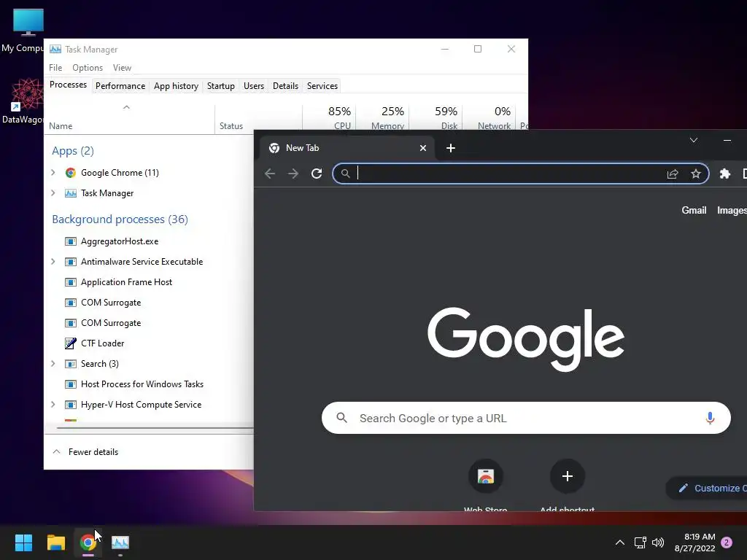Close the New Tab tab
The height and width of the screenshot is (560, 747).
pyautogui.click(x=422, y=148)
